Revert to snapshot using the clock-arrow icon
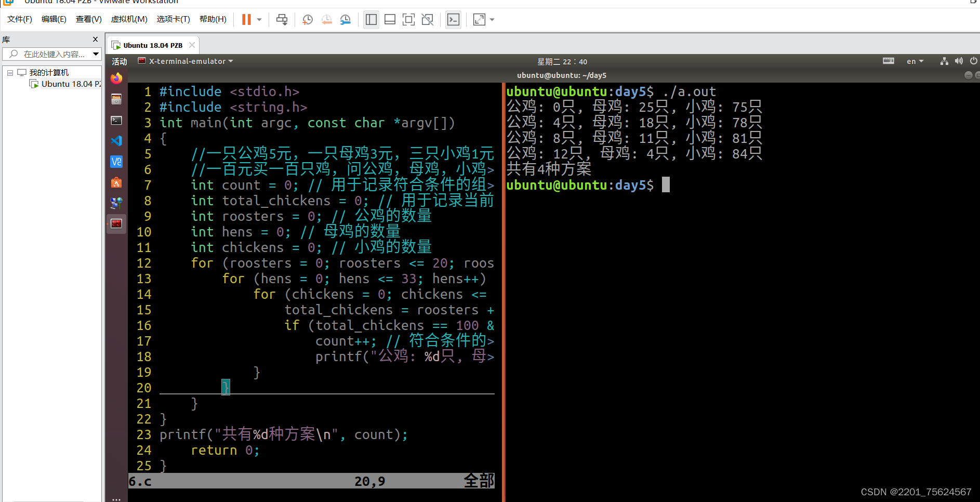 pos(326,20)
